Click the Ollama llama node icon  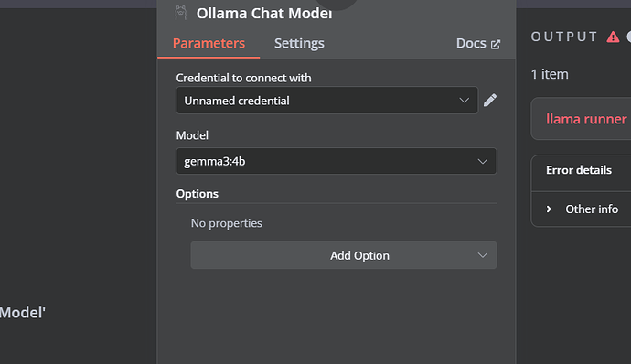pos(181,13)
